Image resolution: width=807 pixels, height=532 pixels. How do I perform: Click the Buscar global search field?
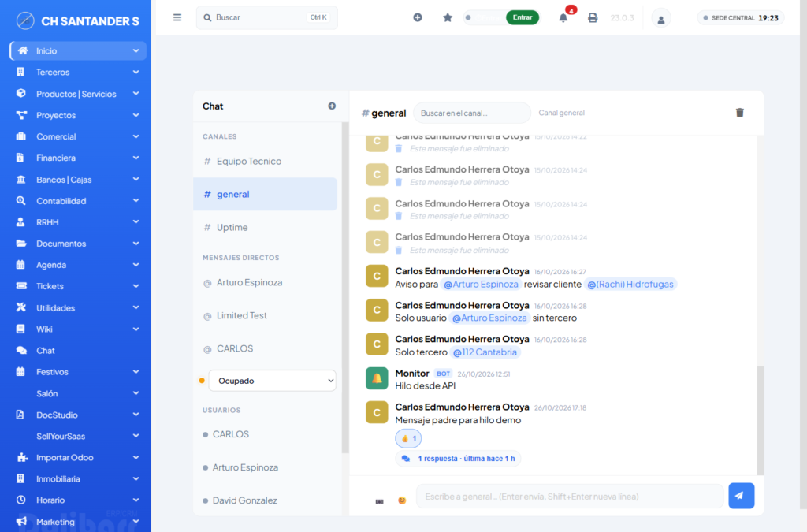(x=266, y=17)
